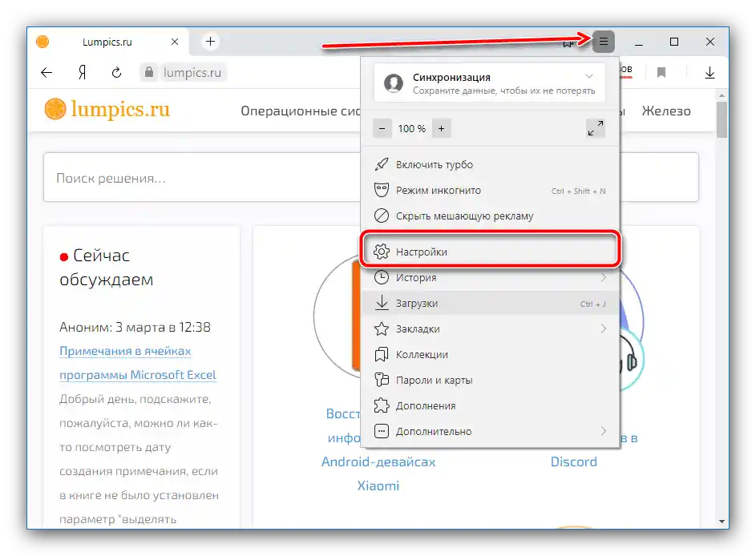Click the lumpics.ru site logo
Screen dimensions: 756x556
click(107, 110)
